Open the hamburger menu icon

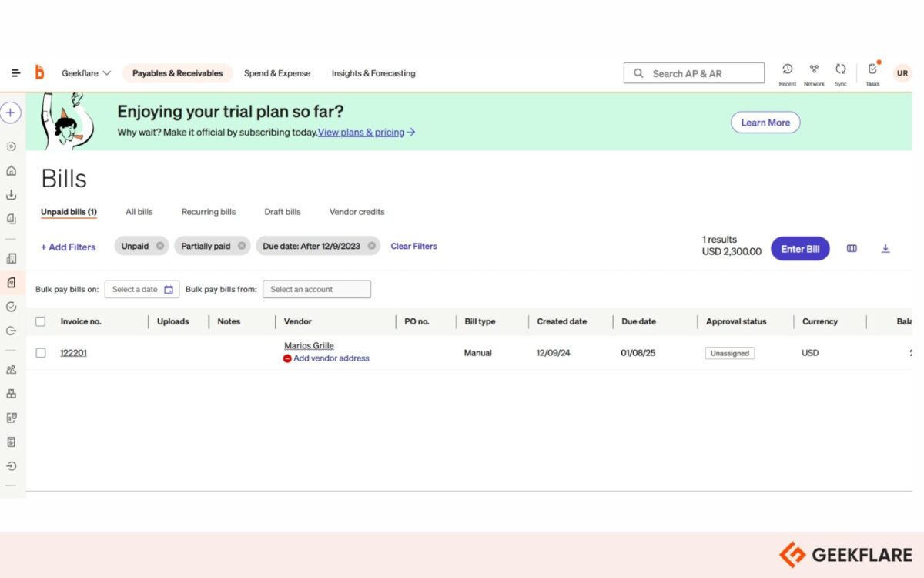15,73
